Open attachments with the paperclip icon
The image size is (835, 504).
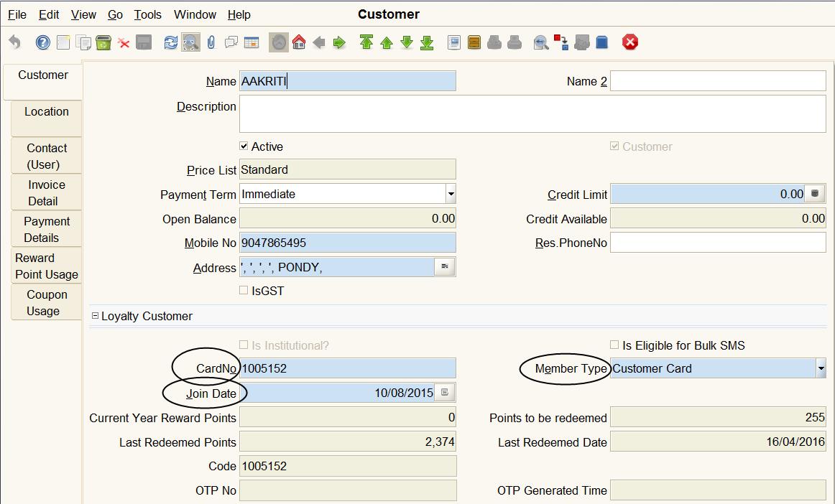[x=211, y=42]
